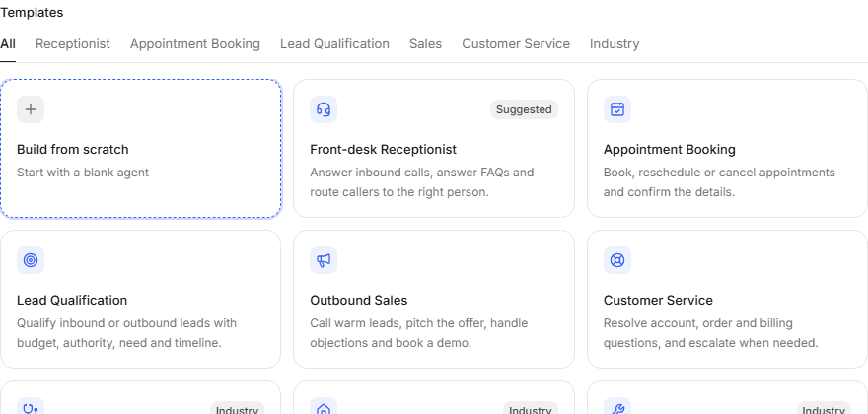
Task: Click the house icon in the bottom row
Action: pyautogui.click(x=324, y=408)
